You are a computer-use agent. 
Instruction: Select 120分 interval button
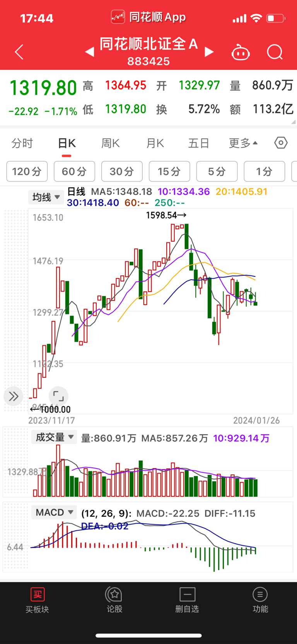[x=27, y=171]
